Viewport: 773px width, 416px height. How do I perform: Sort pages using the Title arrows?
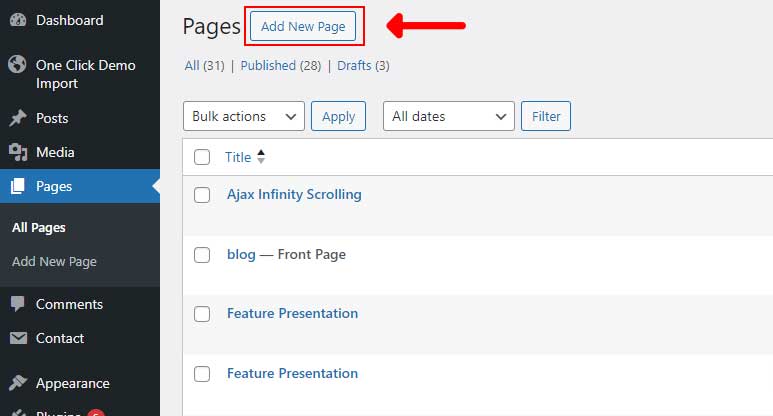(x=261, y=157)
